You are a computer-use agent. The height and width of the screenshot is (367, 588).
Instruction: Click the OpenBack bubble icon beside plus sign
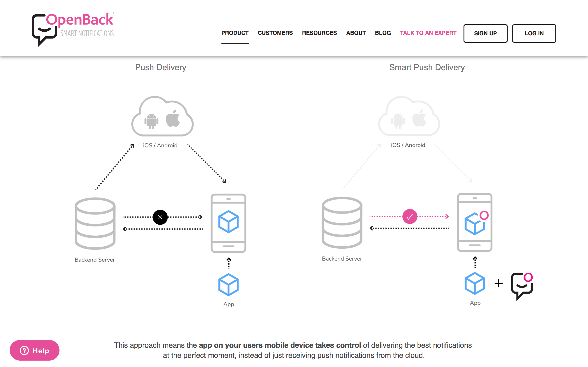pyautogui.click(x=522, y=286)
